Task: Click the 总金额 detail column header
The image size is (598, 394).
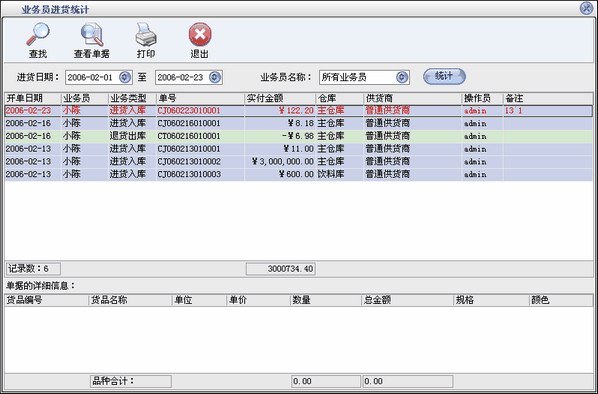Action: pos(407,300)
